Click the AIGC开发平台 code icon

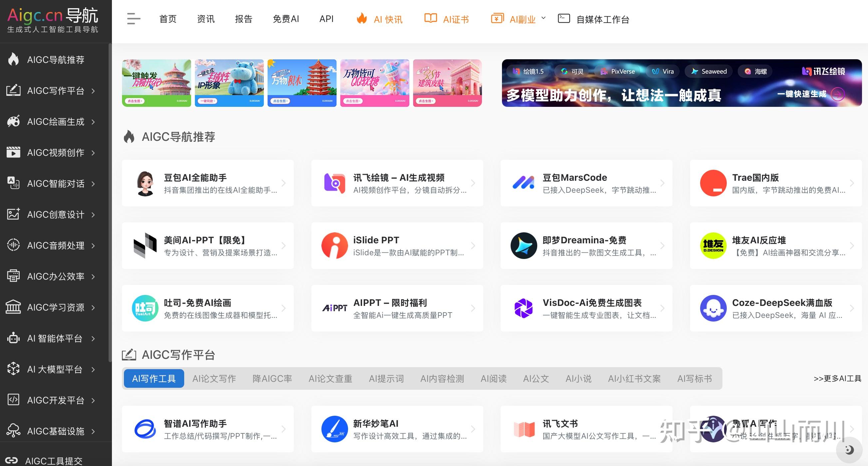[x=13, y=400]
